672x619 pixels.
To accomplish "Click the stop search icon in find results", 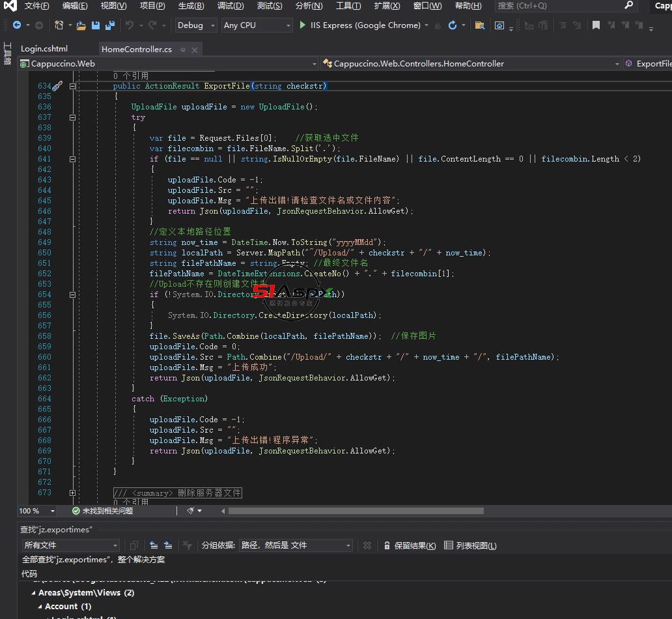I will coord(367,545).
